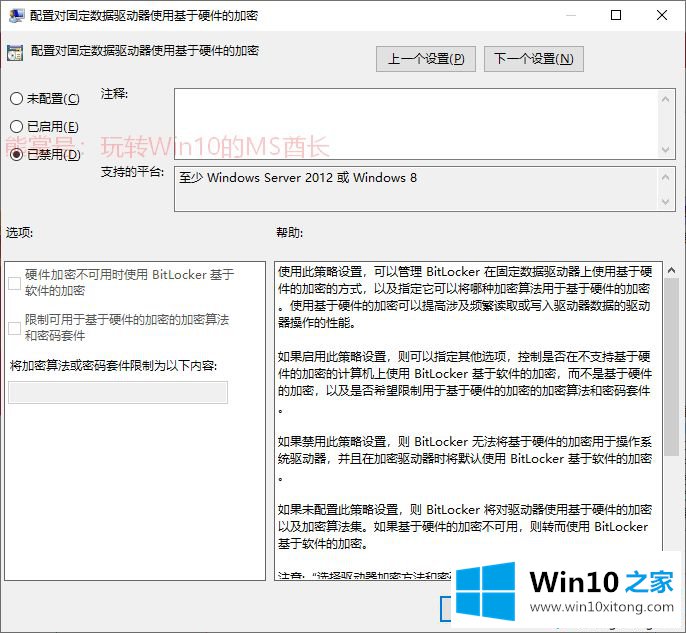
Task: Click the 帮助: label
Action: tap(289, 232)
